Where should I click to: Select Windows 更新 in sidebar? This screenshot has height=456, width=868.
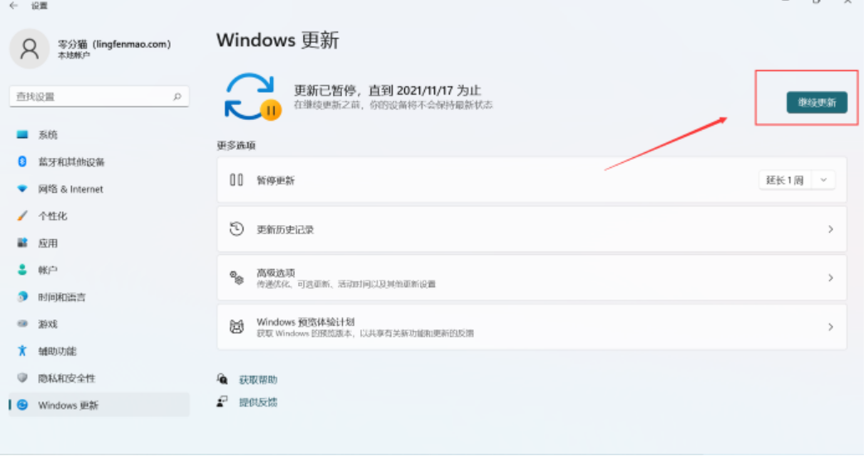coord(99,405)
